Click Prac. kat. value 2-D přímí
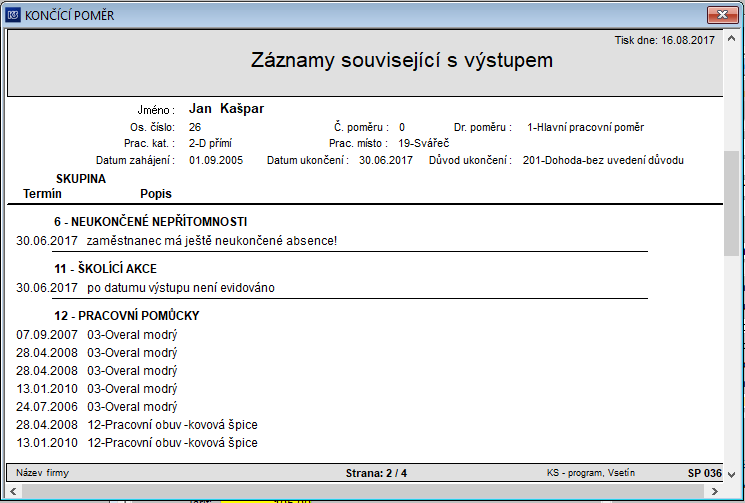The width and height of the screenshot is (745, 503). (x=210, y=143)
